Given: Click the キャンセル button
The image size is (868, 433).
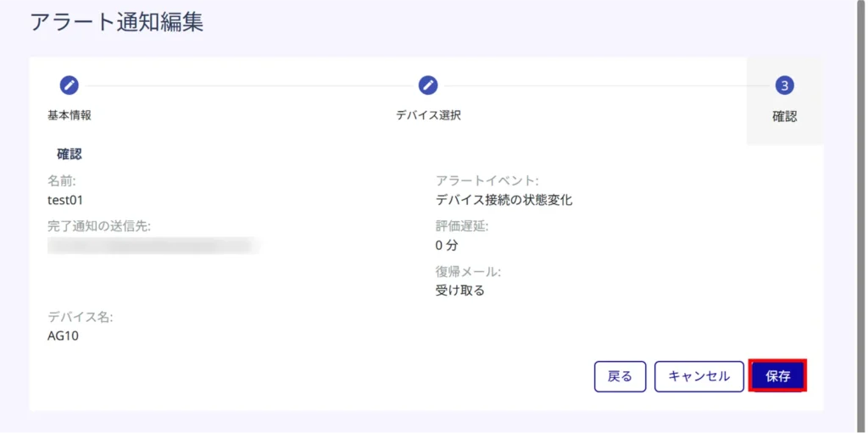Looking at the screenshot, I should click(x=698, y=376).
